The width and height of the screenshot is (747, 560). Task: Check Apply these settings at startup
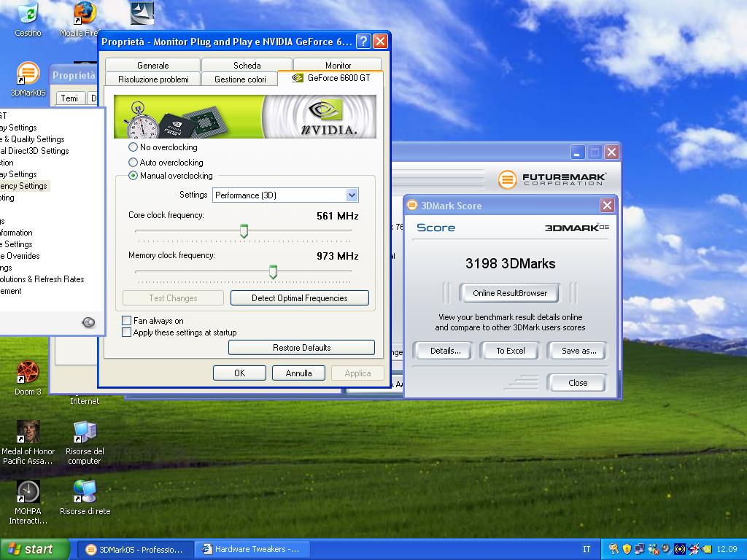tap(126, 332)
